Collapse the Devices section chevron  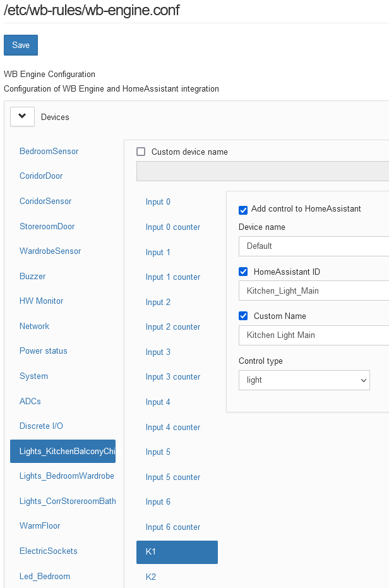point(23,117)
